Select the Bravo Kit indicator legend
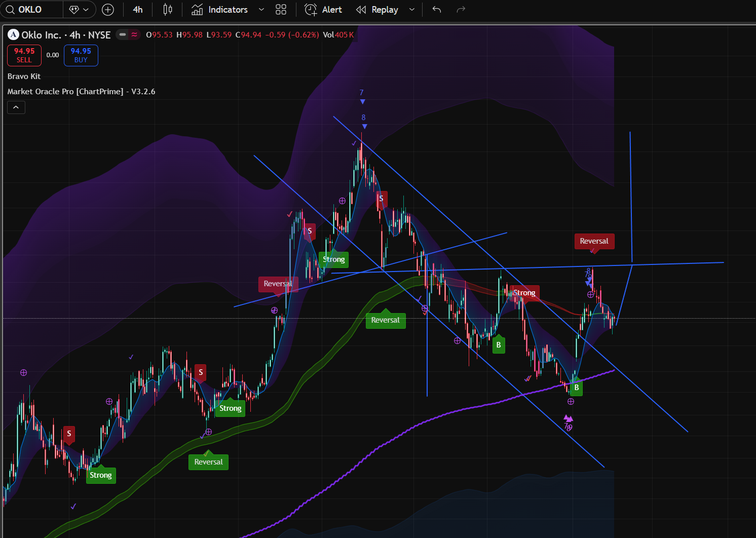 pos(24,76)
